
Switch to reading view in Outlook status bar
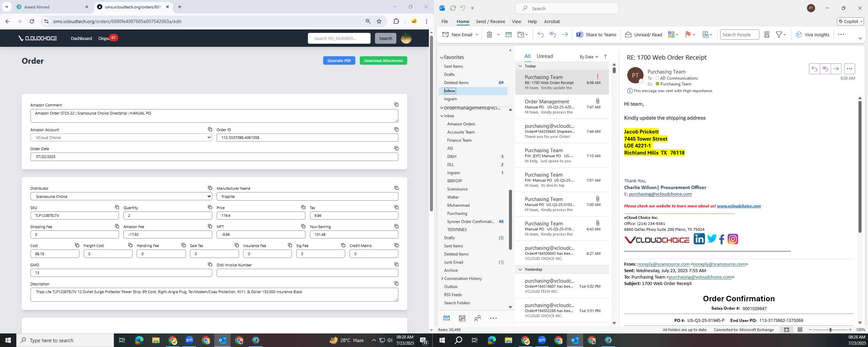pos(800,330)
